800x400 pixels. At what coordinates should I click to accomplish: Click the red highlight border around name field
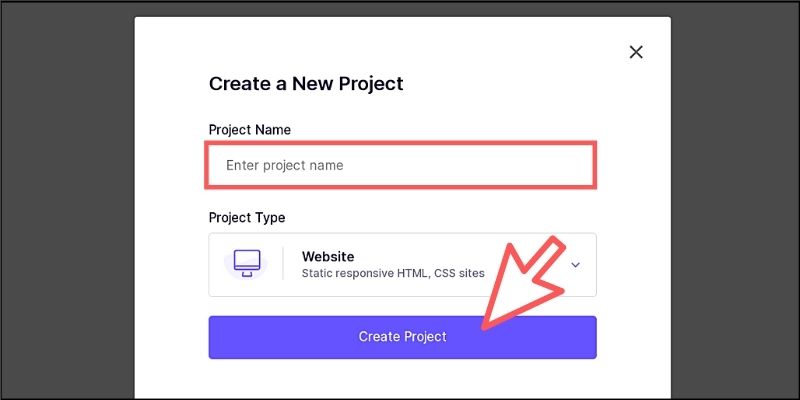pos(401,143)
